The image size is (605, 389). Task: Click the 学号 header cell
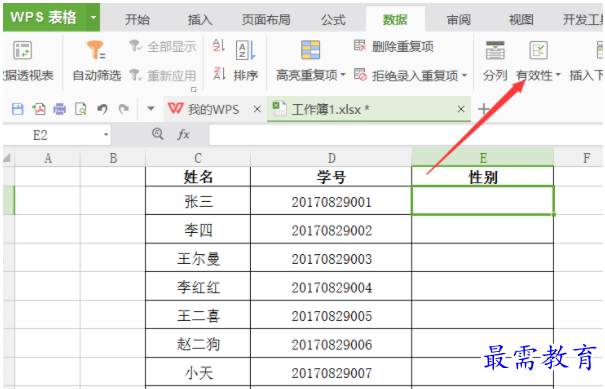[331, 177]
